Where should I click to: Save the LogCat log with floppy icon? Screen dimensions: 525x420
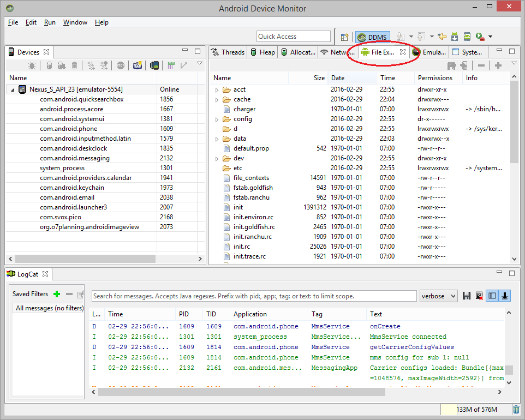[x=467, y=296]
